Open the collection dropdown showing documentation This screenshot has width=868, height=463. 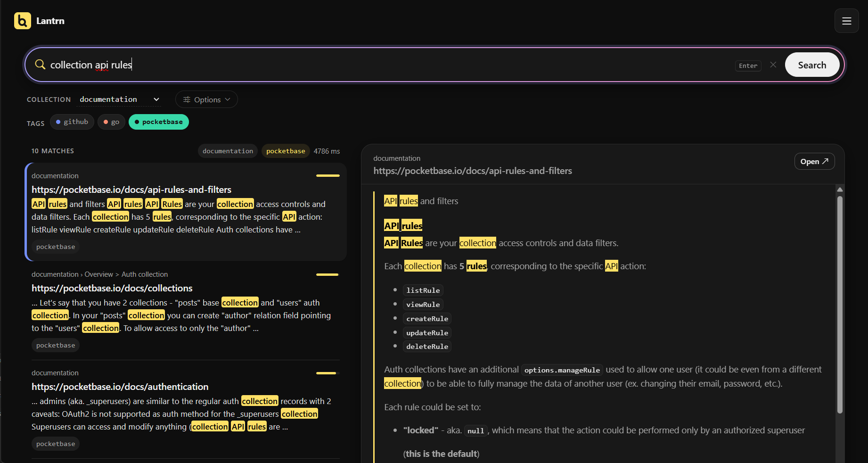pyautogui.click(x=119, y=99)
